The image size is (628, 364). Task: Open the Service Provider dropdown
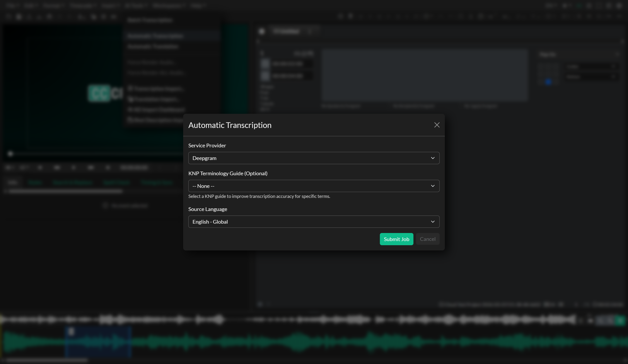tap(314, 158)
